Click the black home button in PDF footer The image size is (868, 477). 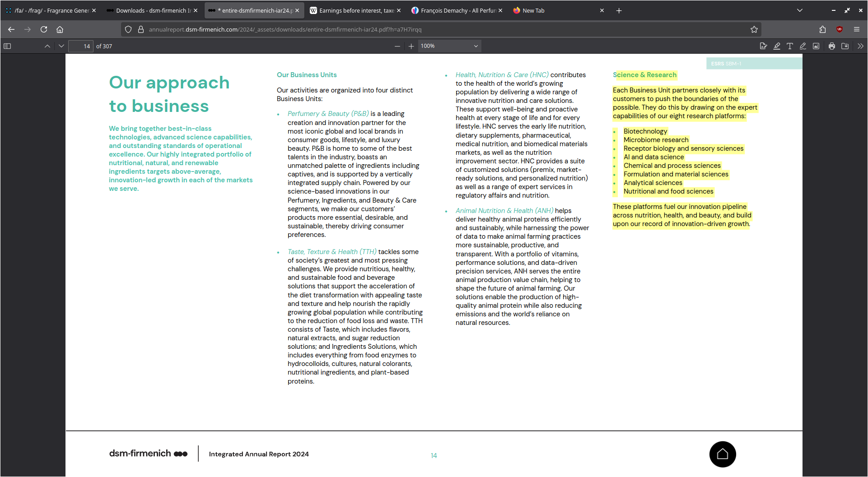(x=723, y=454)
